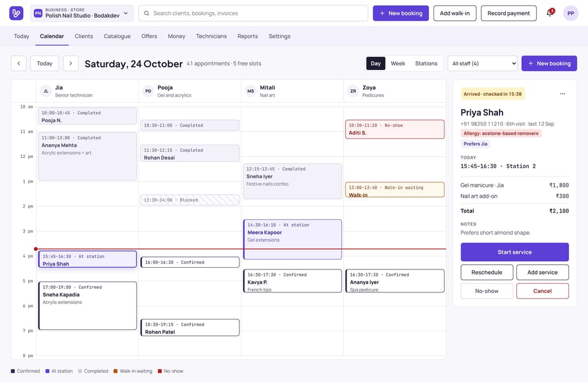Open Kavya P. French tips appointment

pos(292,281)
